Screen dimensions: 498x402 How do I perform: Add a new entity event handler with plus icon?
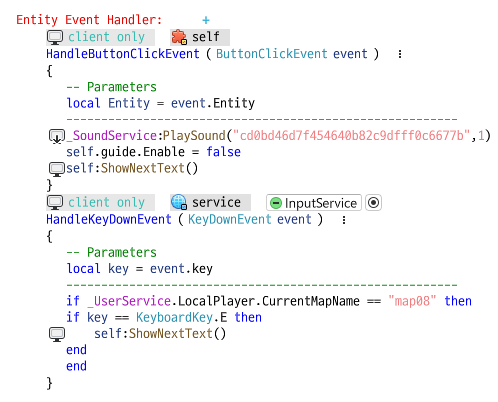206,20
